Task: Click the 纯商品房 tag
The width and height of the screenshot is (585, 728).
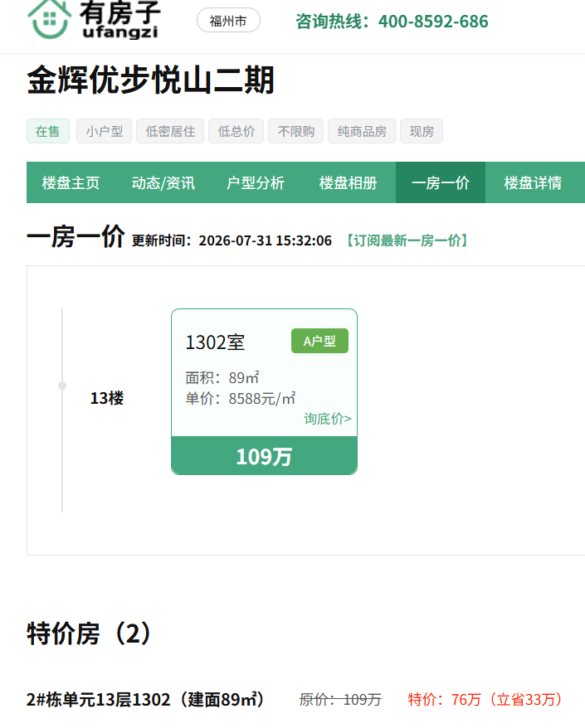Action: (x=362, y=131)
